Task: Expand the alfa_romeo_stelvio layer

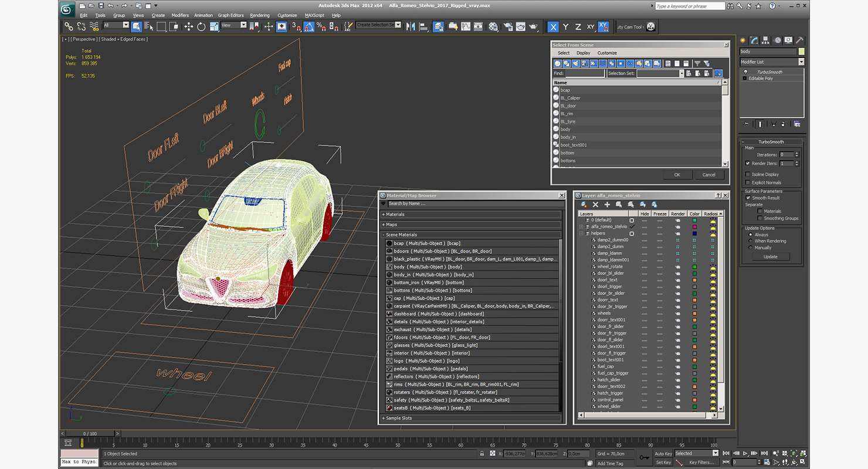Action: 581,226
